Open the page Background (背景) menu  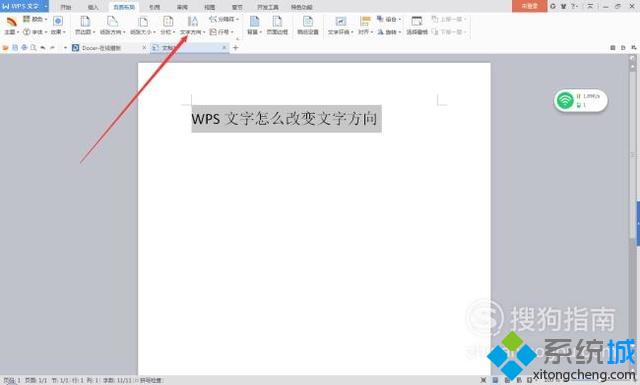tap(254, 25)
